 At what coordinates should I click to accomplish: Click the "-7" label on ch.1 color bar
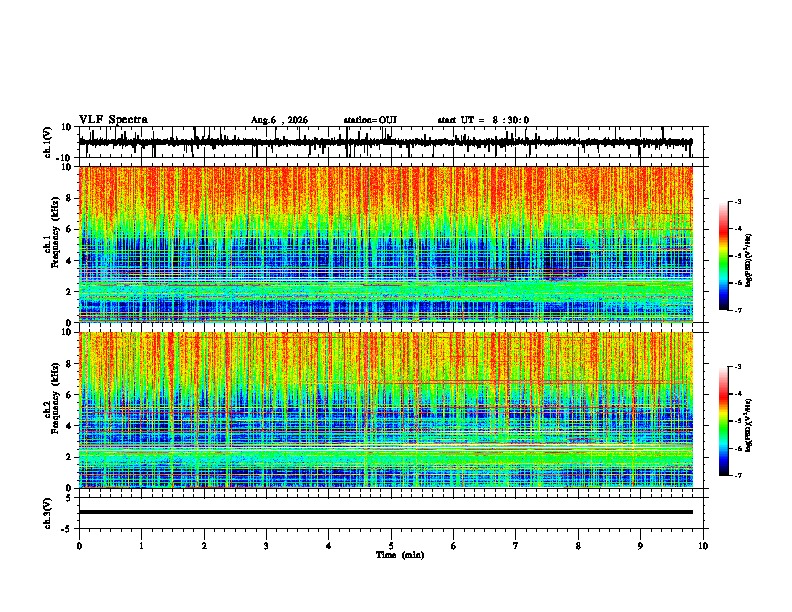tap(738, 310)
